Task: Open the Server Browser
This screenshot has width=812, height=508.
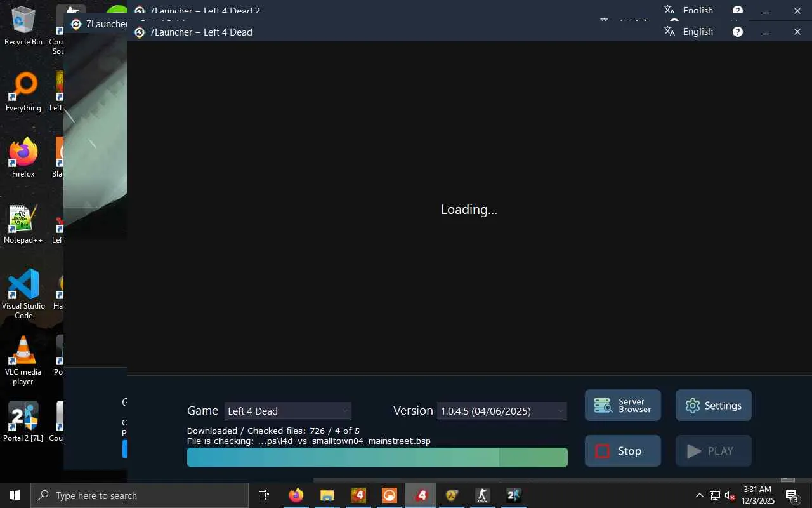Action: pos(623,405)
